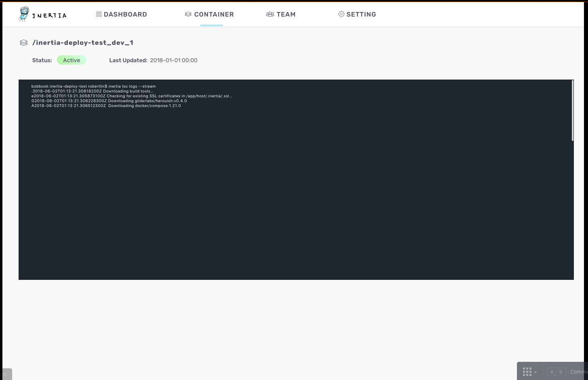This screenshot has height=380, width=588.
Task: Click the scrollbar of the log panel
Action: click(x=572, y=109)
